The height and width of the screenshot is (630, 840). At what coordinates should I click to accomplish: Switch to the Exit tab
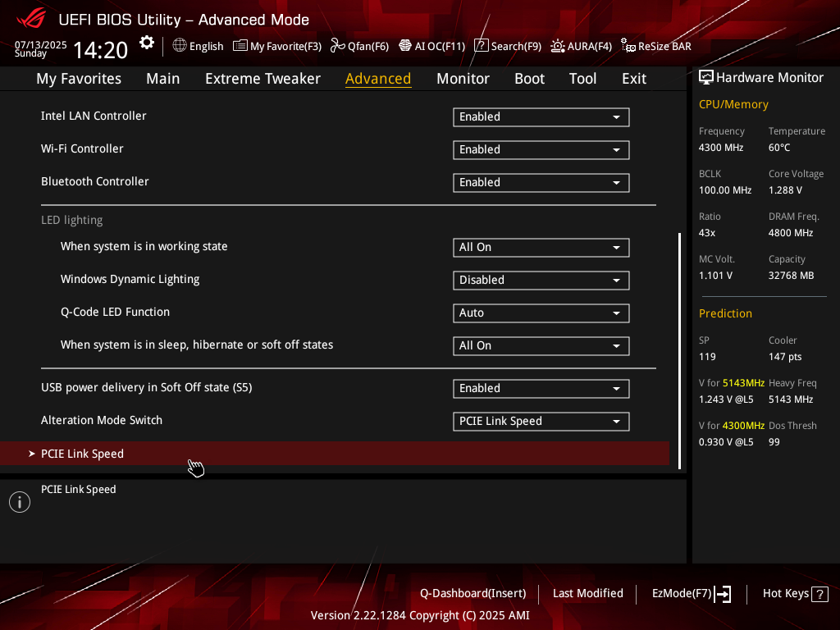634,79
